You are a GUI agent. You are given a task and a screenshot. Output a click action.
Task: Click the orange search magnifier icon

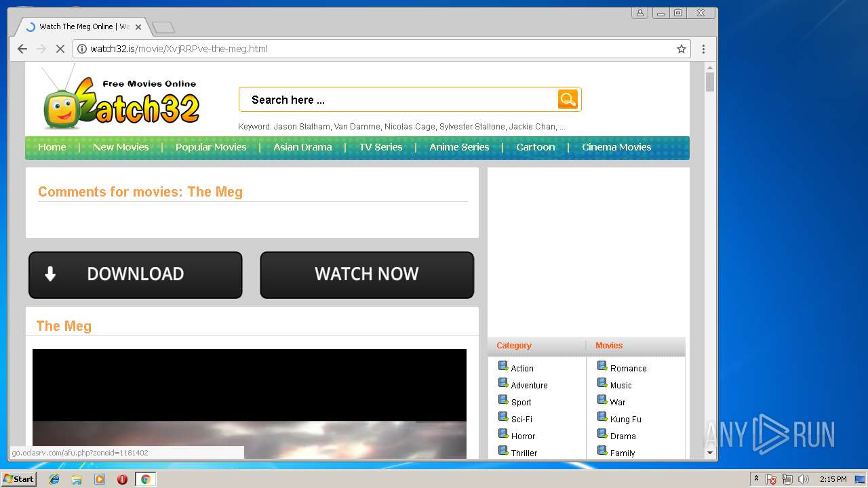(x=568, y=99)
